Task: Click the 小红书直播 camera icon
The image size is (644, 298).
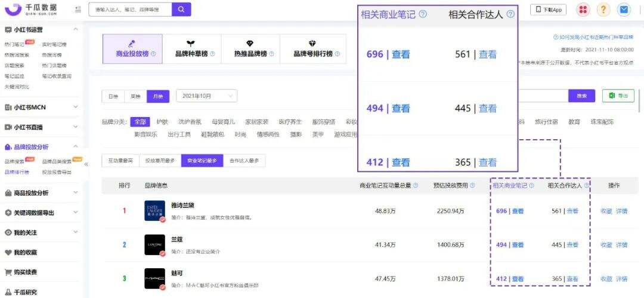Action: pyautogui.click(x=8, y=127)
